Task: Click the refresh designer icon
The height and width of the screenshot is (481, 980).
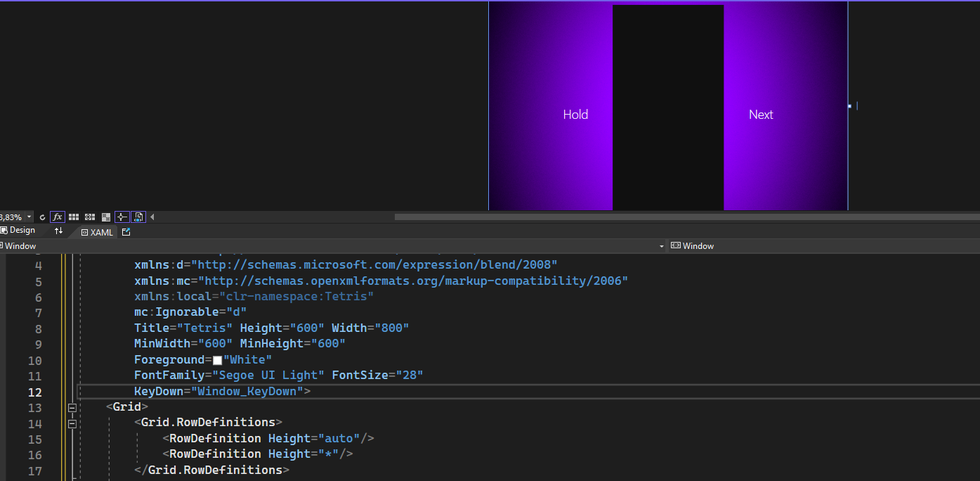Action: pyautogui.click(x=42, y=217)
